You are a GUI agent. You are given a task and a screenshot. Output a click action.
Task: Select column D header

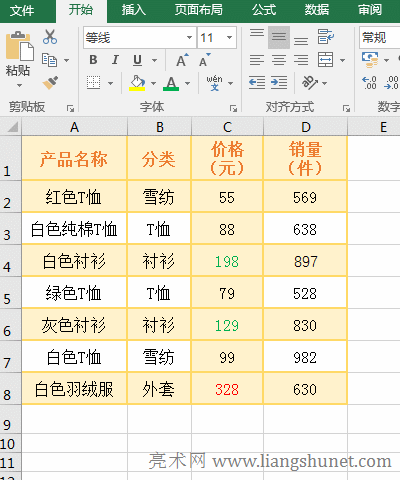(x=306, y=127)
